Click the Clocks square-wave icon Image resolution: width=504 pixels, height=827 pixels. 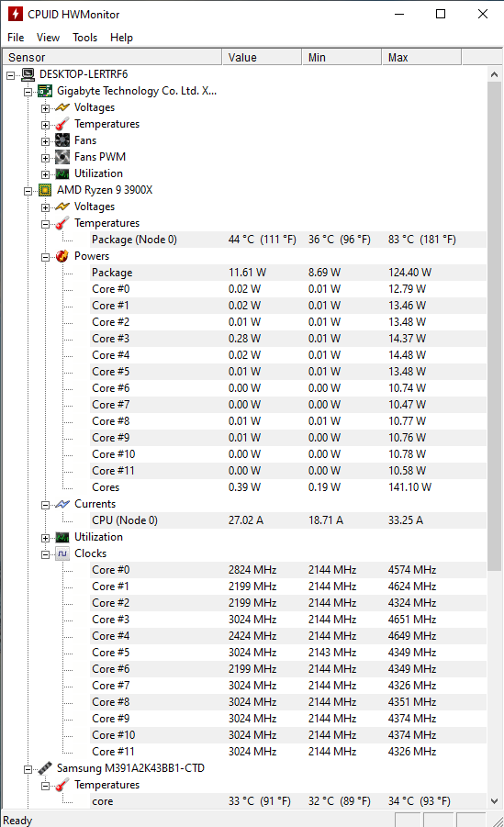pos(62,553)
